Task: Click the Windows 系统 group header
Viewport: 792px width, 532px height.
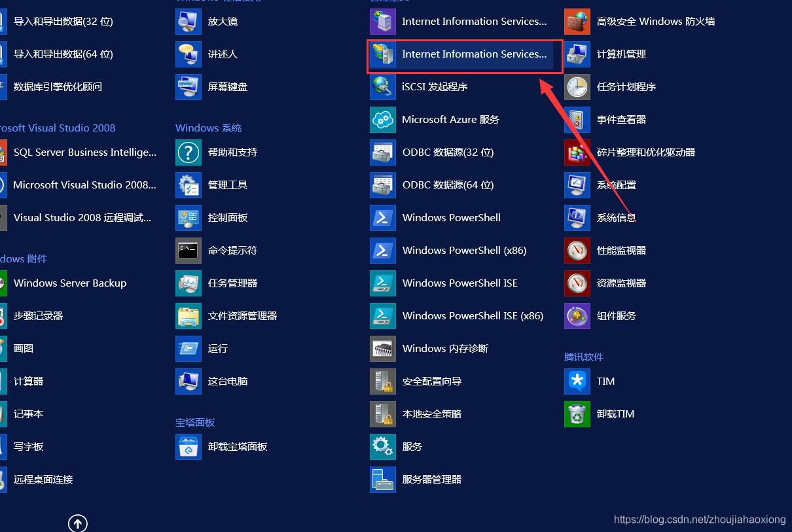Action: click(x=209, y=128)
